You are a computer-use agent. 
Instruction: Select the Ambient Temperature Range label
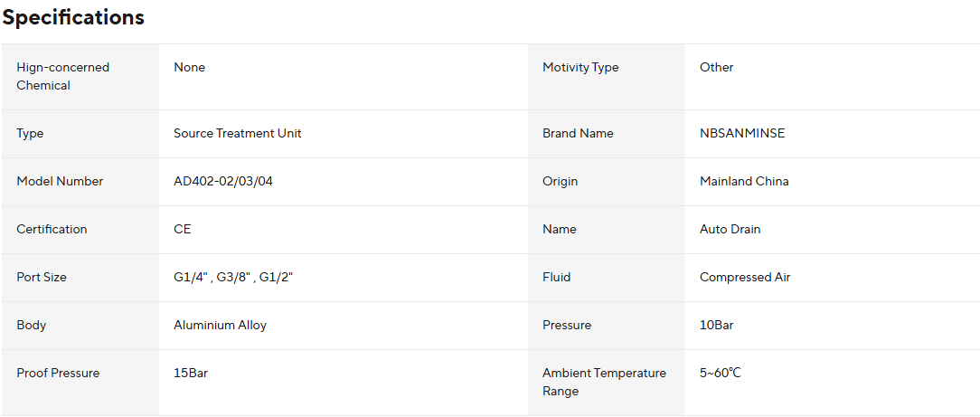click(x=604, y=382)
